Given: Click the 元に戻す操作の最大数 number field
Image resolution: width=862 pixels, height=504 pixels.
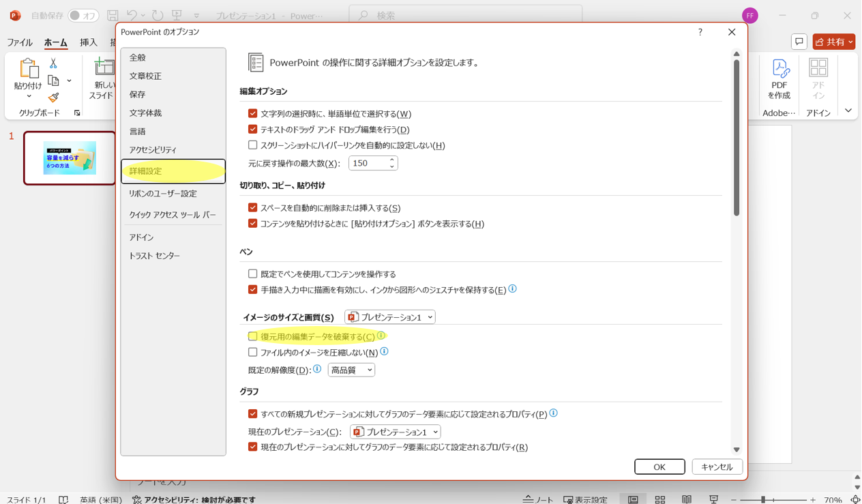Looking at the screenshot, I should [x=368, y=163].
